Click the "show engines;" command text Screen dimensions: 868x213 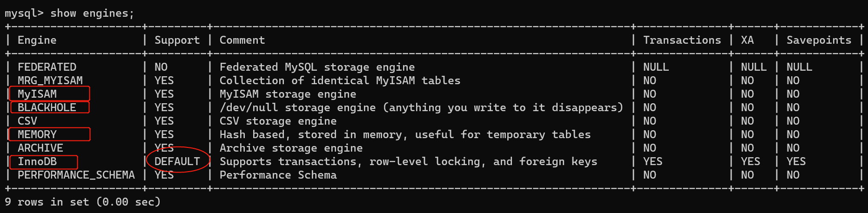92,13
